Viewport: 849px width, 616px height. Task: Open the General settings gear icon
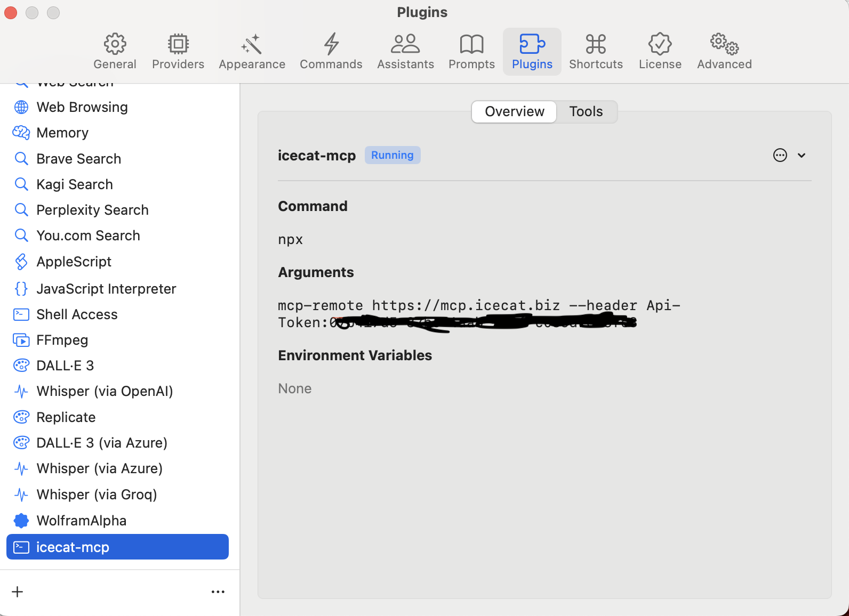(x=115, y=44)
